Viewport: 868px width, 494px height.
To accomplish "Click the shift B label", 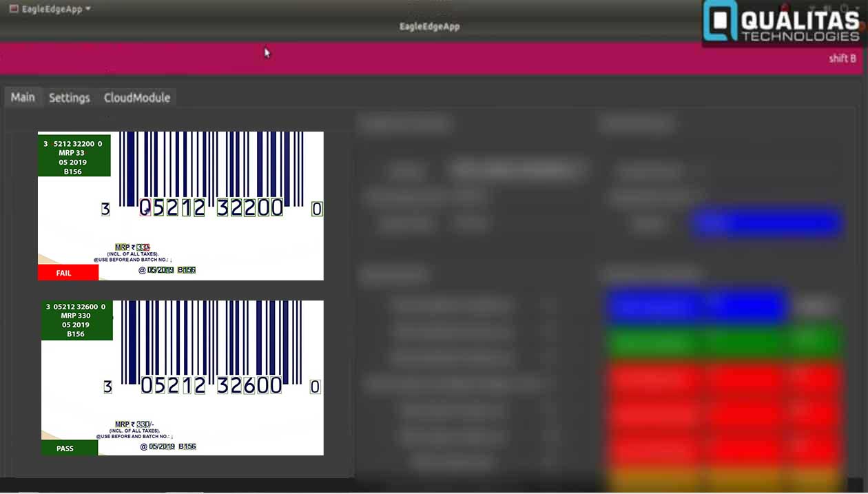I will (x=843, y=59).
